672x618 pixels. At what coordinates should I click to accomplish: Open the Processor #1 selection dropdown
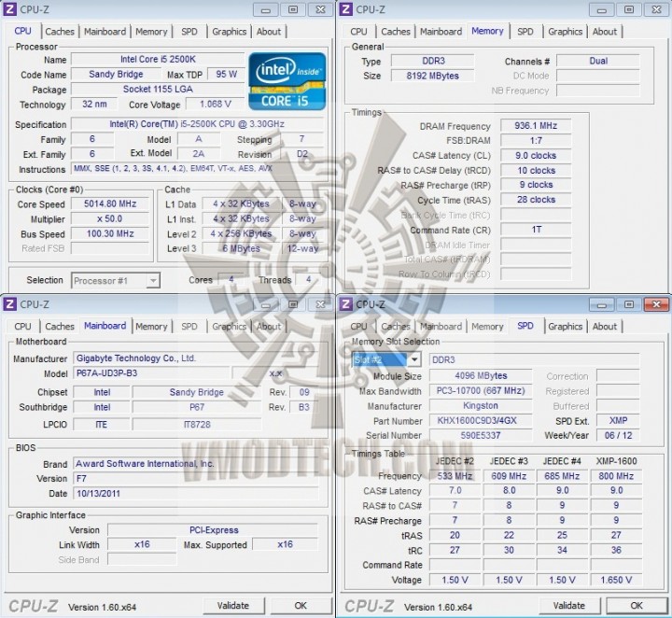point(116,281)
